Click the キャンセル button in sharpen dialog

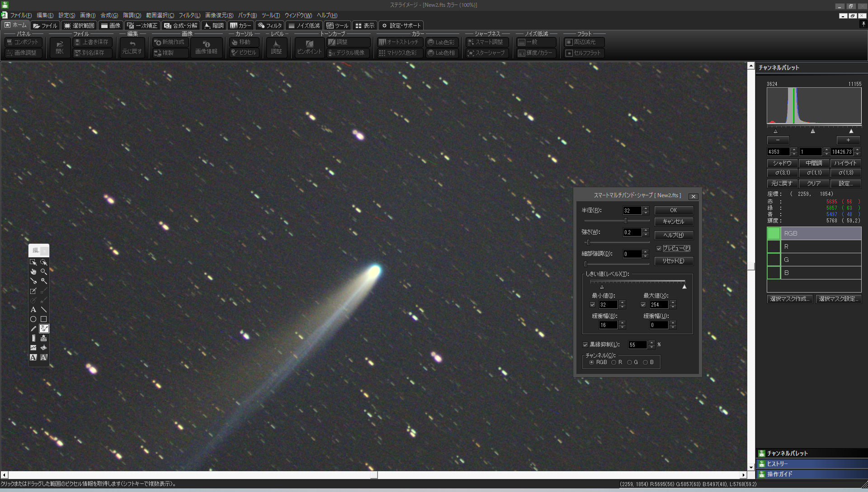673,222
